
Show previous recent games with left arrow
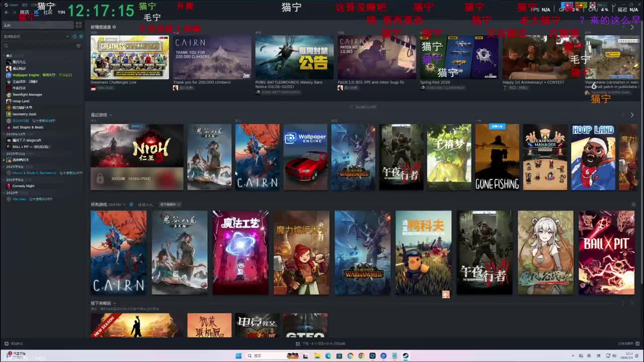click(x=622, y=115)
